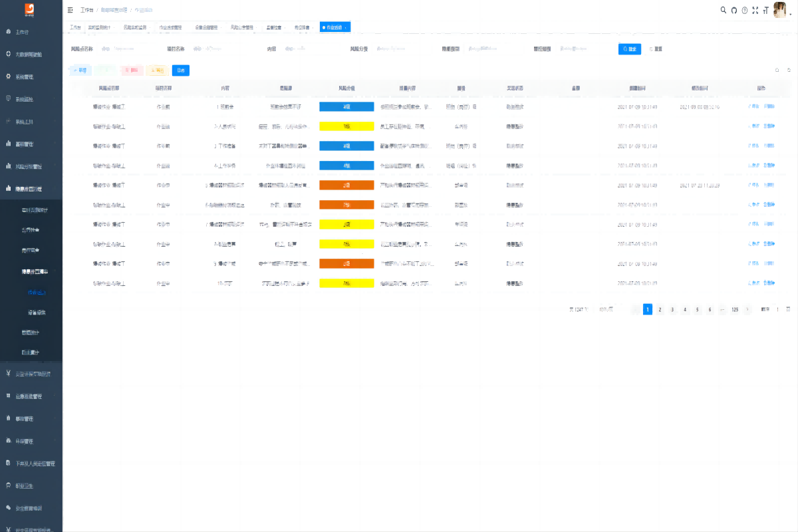The height and width of the screenshot is (532, 798).
Task: Go to page 2 in pagination
Action: pyautogui.click(x=660, y=309)
